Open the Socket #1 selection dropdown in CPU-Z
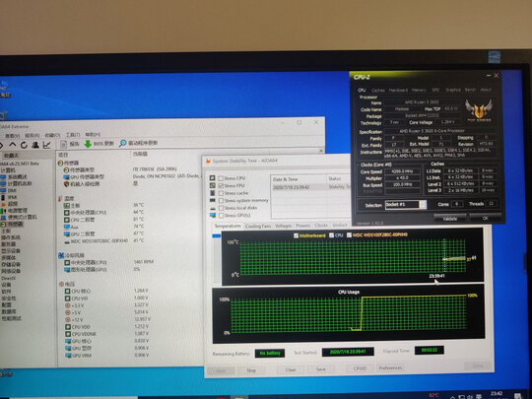Viewport: 532px width, 399px height. 423,204
